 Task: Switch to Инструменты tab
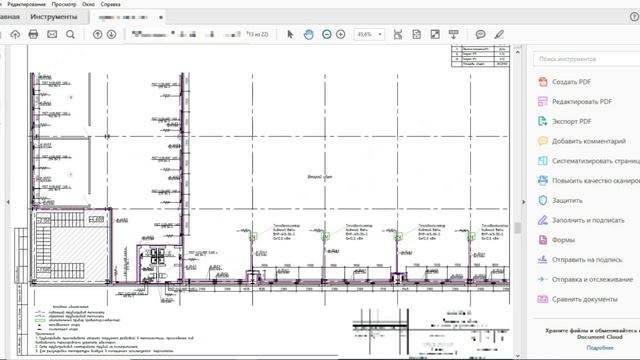pos(53,17)
